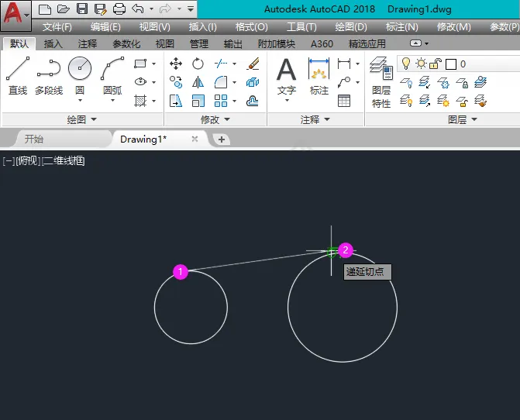Switch to the 输出 ribbon tab
Viewport: 520px width, 420px height.
tap(232, 43)
